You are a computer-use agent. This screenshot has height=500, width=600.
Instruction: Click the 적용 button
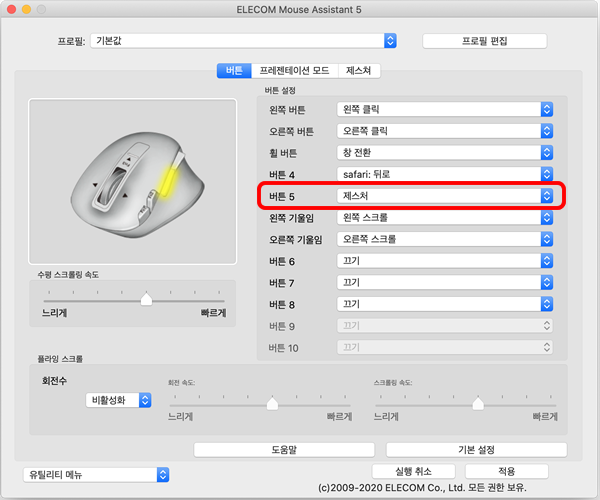(x=507, y=471)
